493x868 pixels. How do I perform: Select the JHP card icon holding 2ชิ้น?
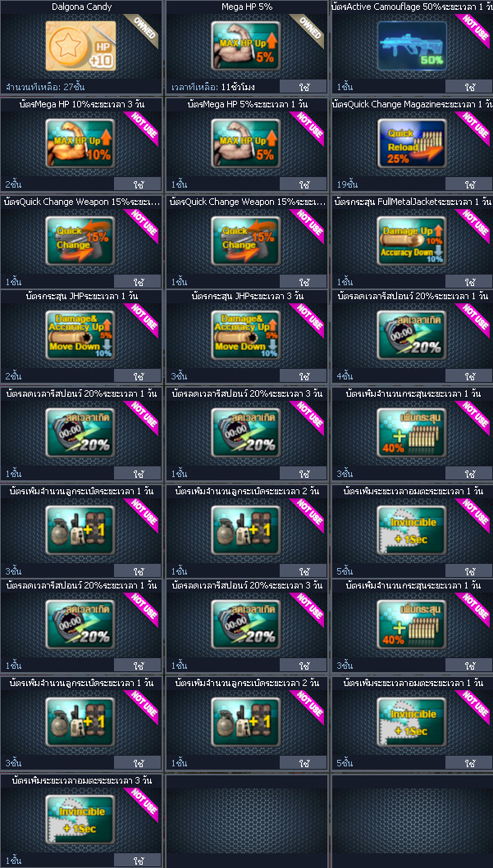[81, 336]
